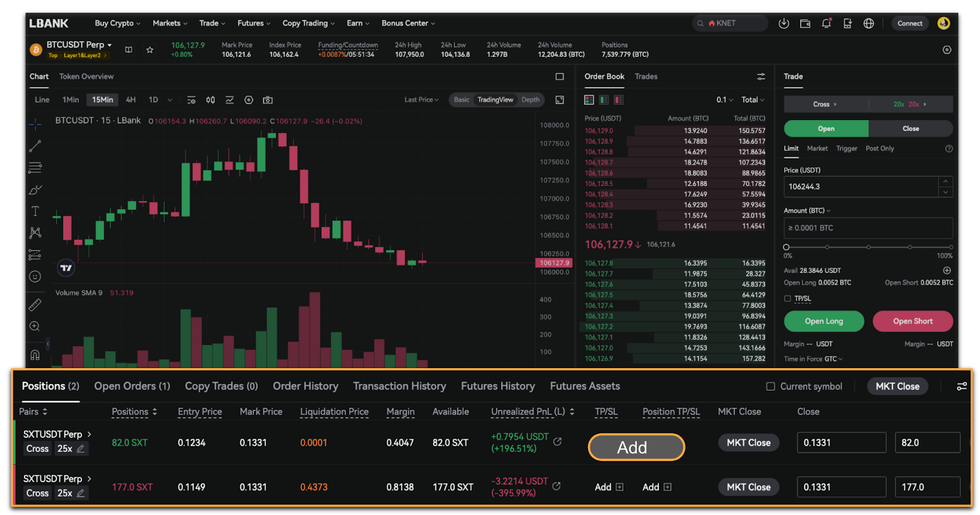980x515 pixels.
Task: Maximize the chart panel square icon
Action: [x=559, y=77]
